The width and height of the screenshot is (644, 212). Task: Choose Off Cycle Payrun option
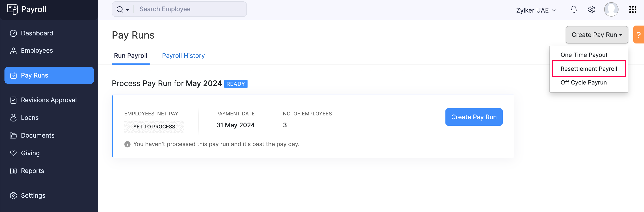[583, 82]
